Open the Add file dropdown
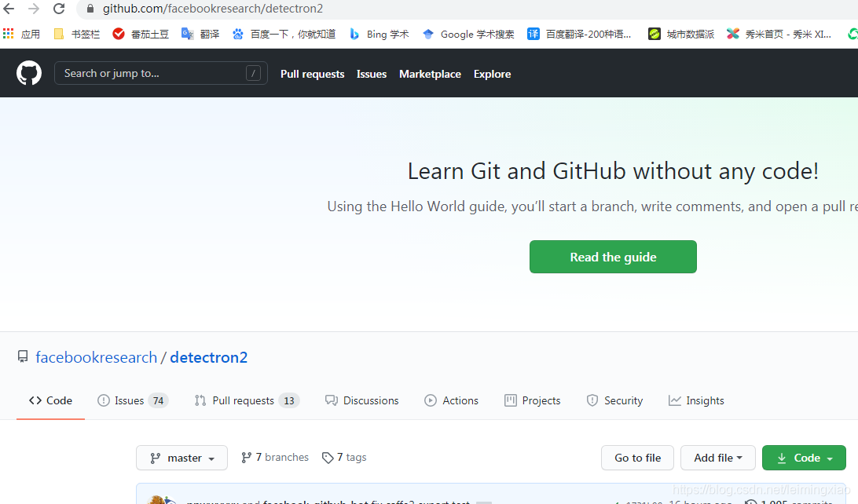 tap(718, 458)
